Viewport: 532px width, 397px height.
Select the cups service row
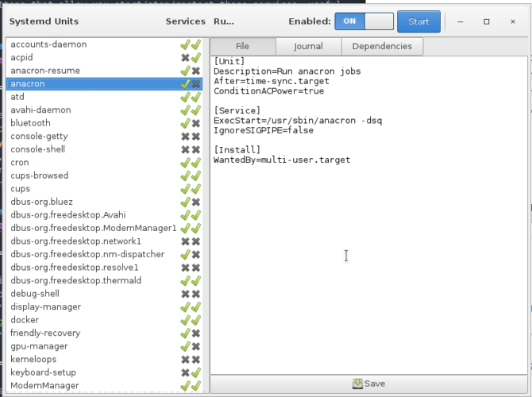(104, 189)
